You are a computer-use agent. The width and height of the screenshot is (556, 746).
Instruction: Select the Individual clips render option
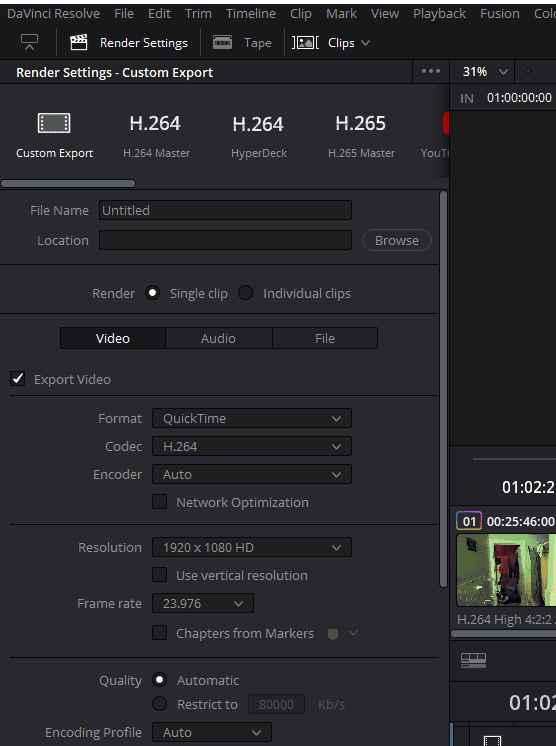tap(245, 293)
